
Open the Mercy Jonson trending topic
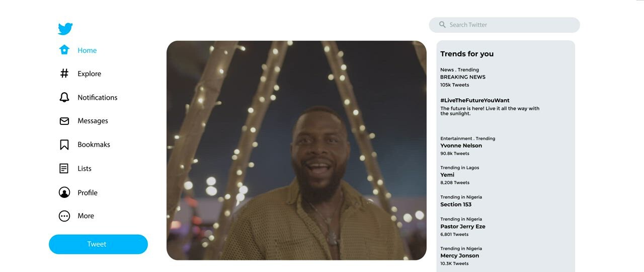click(x=459, y=256)
